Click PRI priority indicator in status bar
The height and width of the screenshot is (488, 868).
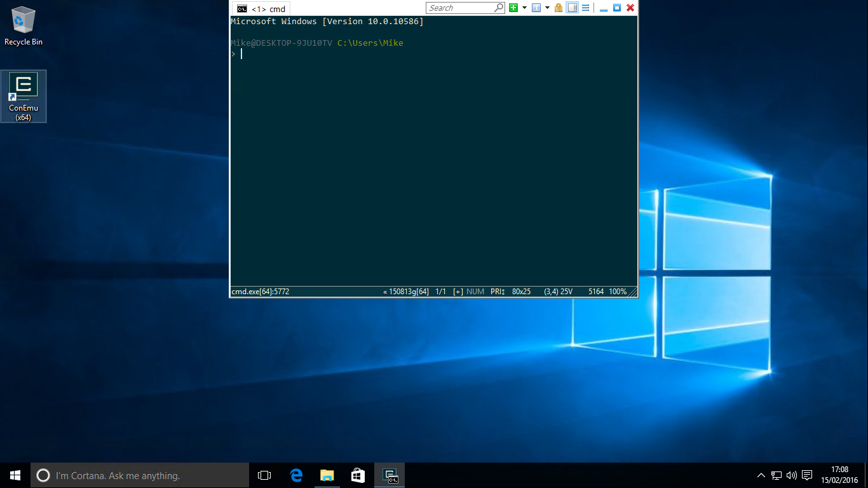pyautogui.click(x=498, y=292)
